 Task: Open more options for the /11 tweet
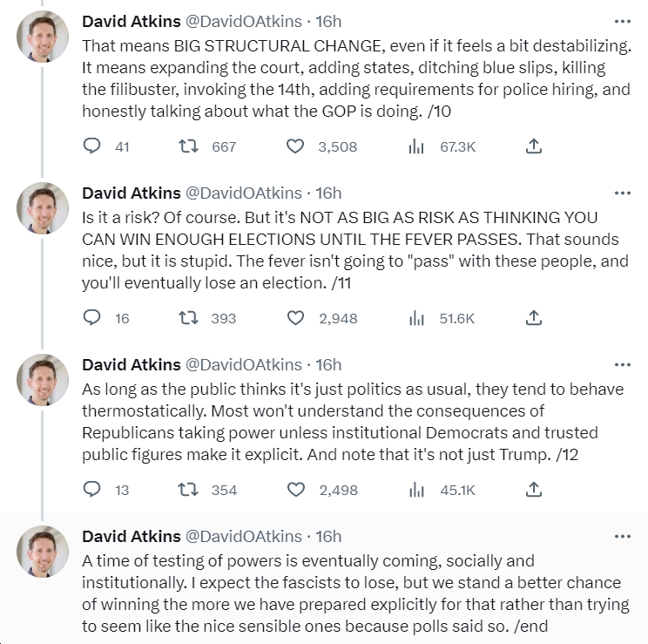623,193
